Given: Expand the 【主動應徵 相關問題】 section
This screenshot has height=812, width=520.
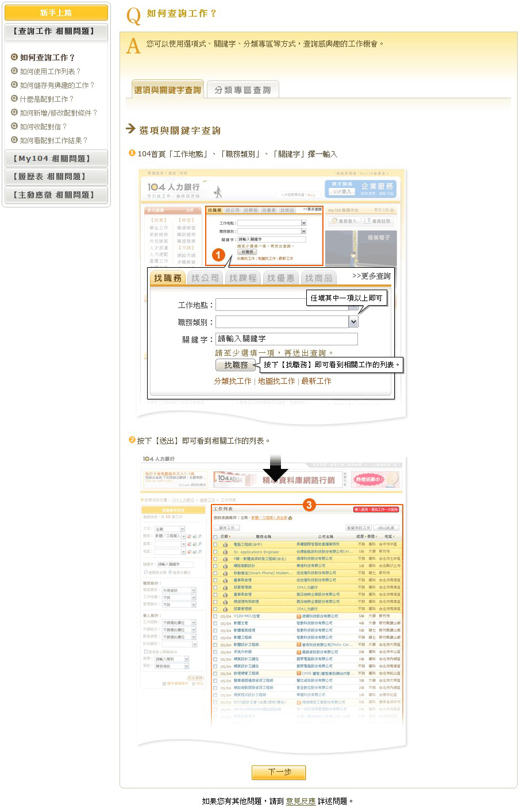Looking at the screenshot, I should click(56, 195).
